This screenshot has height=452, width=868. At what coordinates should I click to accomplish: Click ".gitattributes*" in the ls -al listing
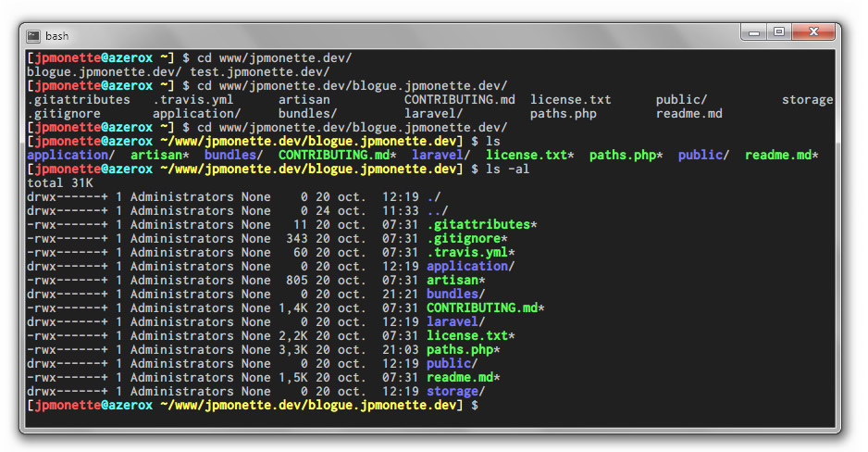[481, 225]
